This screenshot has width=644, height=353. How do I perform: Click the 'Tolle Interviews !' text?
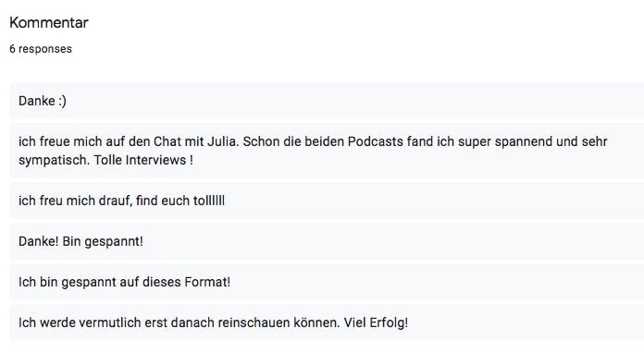[x=143, y=160]
